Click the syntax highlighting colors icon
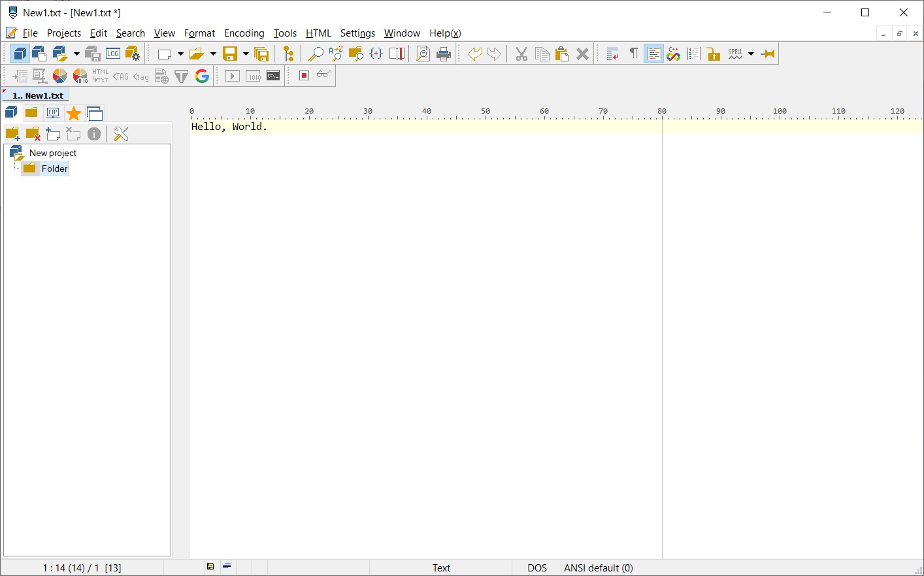Image resolution: width=924 pixels, height=576 pixels. 673,54
